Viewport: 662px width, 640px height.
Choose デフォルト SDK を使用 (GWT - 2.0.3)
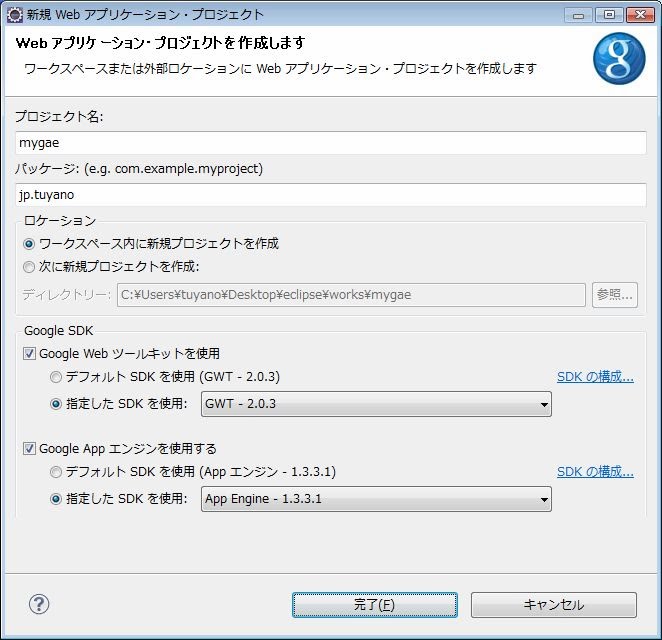tap(56, 377)
